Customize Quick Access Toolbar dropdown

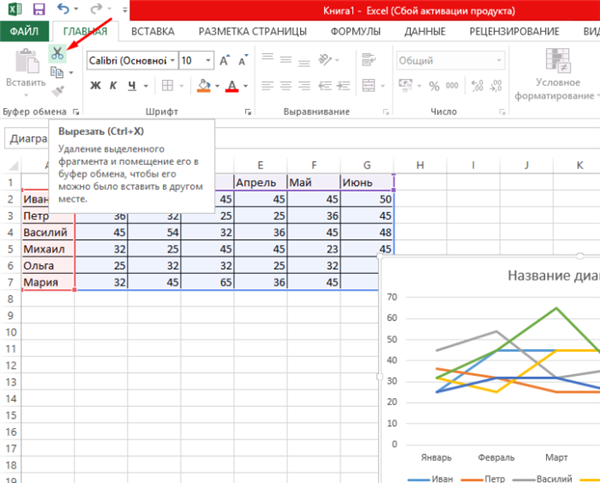tap(125, 9)
